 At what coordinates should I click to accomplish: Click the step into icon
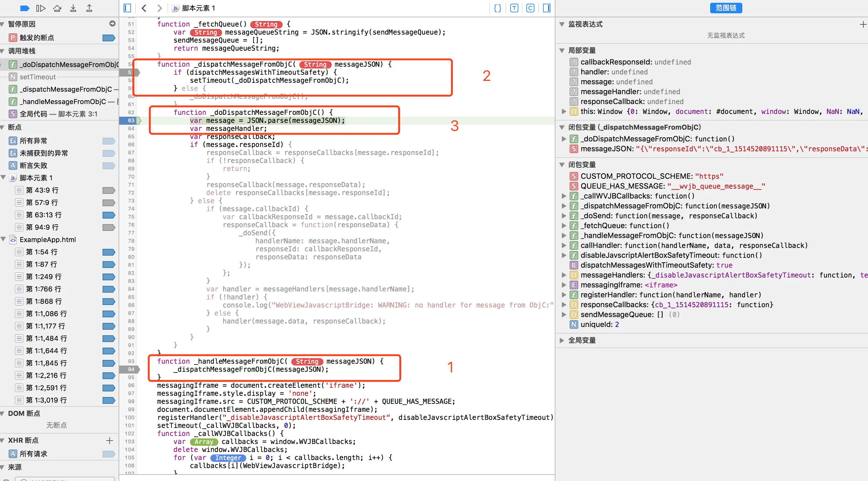[73, 8]
